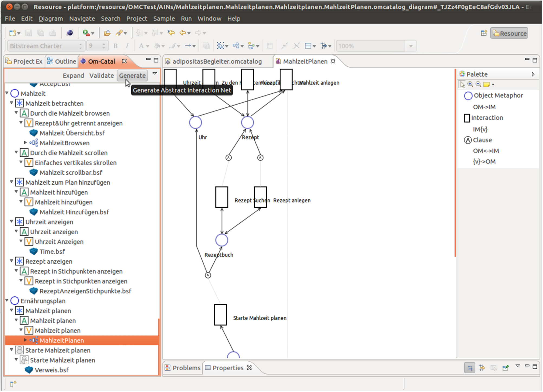Click the Validate button
Image resolution: width=543 pixels, height=392 pixels.
(x=102, y=76)
